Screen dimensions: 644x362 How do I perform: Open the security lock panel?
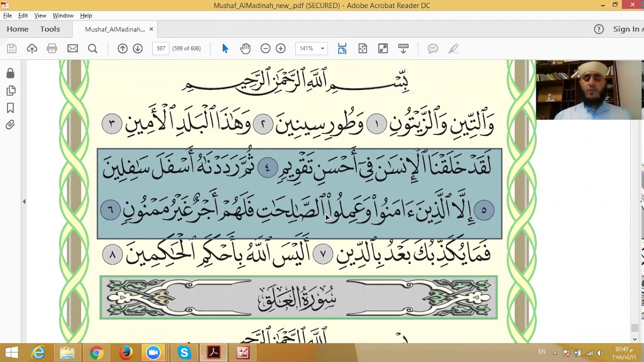tap(10, 73)
